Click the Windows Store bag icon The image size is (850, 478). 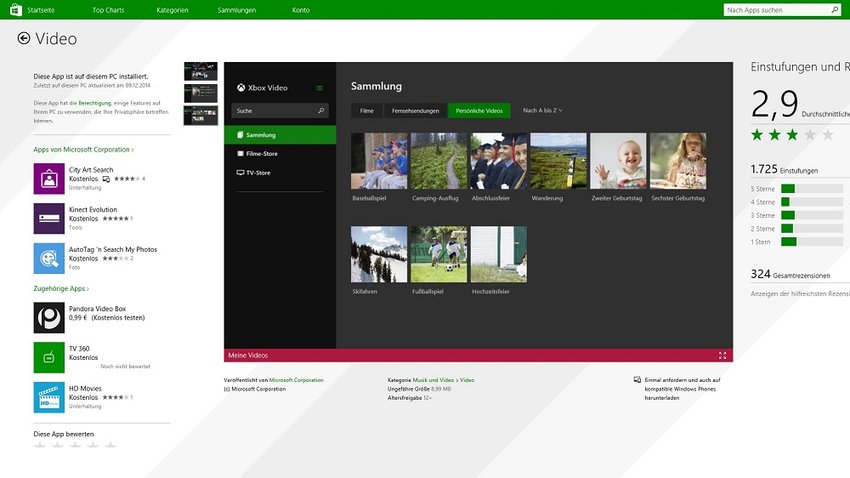[x=16, y=9]
